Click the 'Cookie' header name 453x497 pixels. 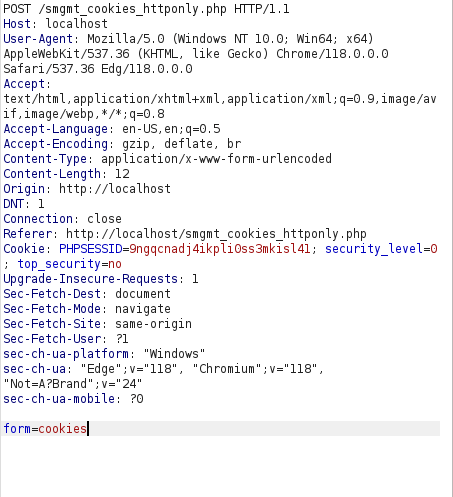[x=24, y=249]
